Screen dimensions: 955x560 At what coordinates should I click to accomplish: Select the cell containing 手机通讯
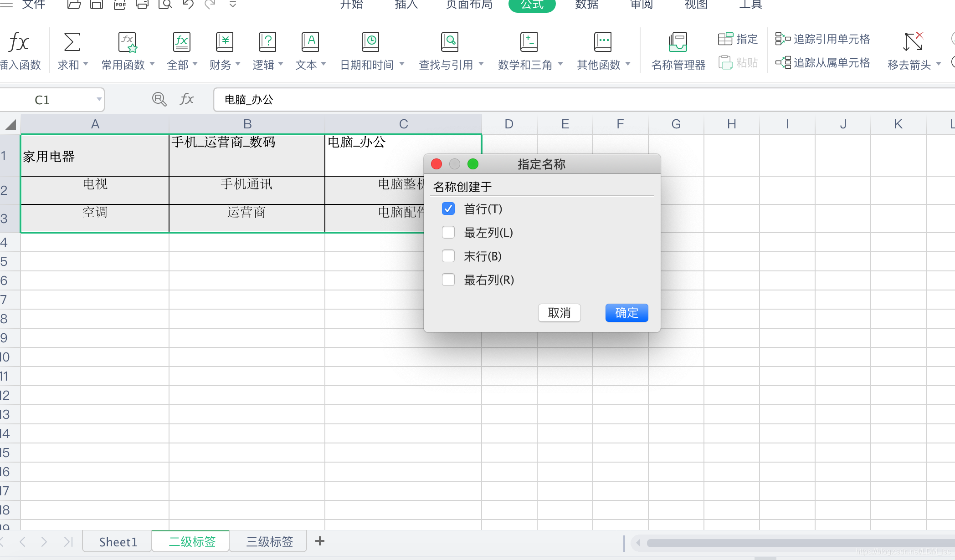[246, 190]
